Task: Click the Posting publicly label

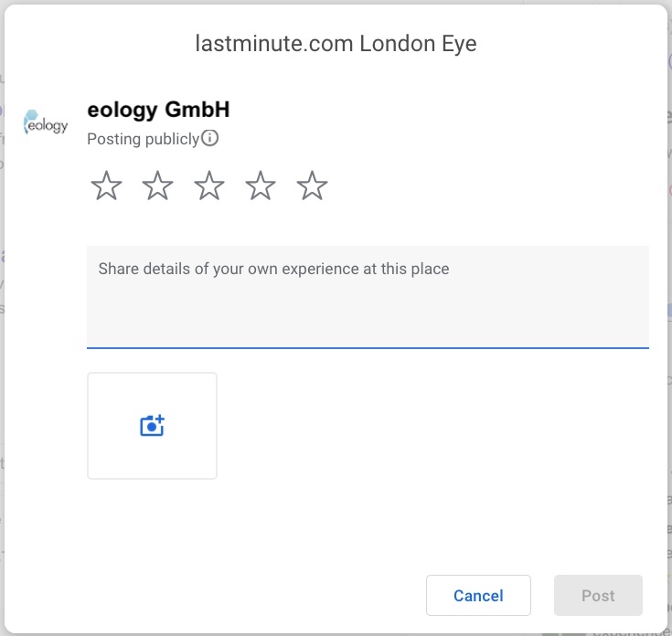Action: coord(144,139)
